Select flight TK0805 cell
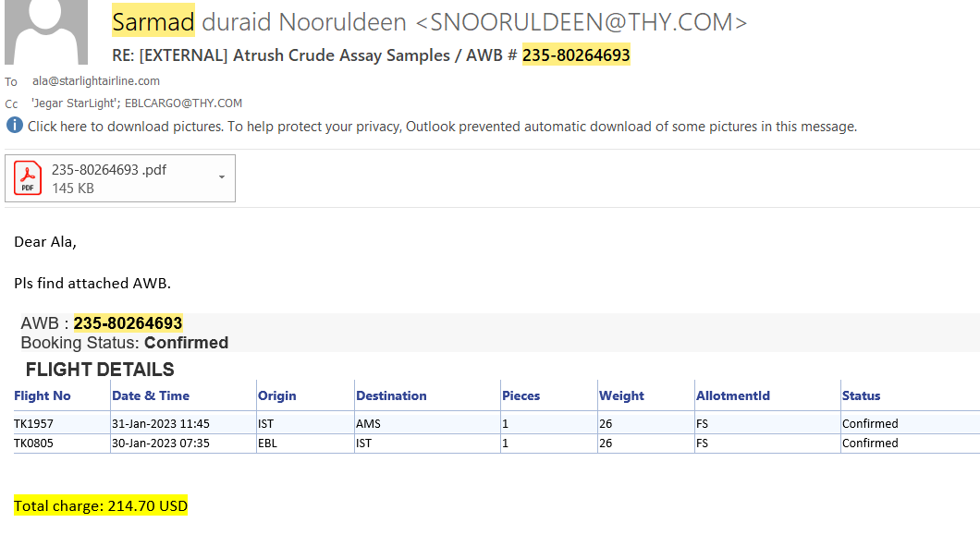This screenshot has height=547, width=980. 32,443
